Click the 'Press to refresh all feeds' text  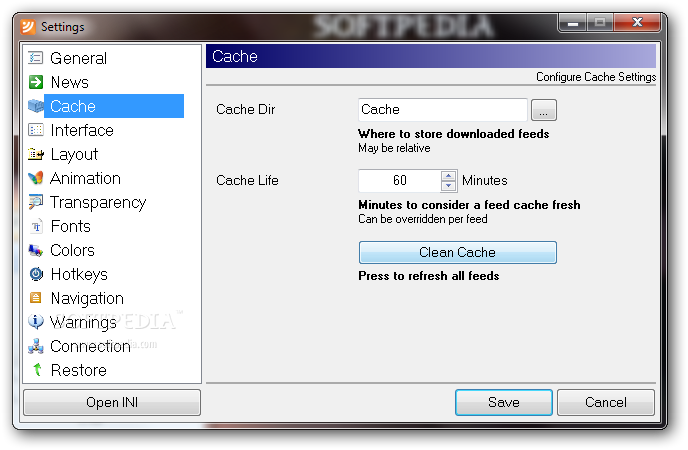click(429, 276)
